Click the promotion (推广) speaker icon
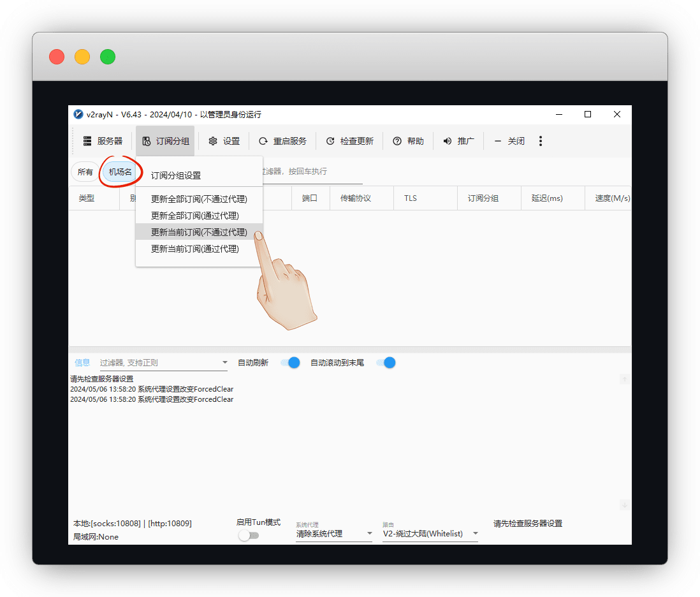This screenshot has height=597, width=700. click(x=447, y=141)
